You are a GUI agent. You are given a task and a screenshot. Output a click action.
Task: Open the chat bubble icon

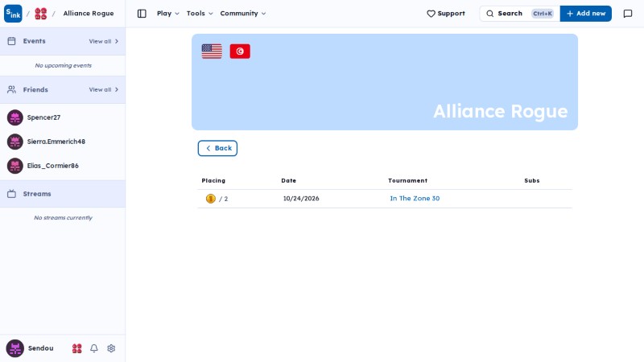628,14
